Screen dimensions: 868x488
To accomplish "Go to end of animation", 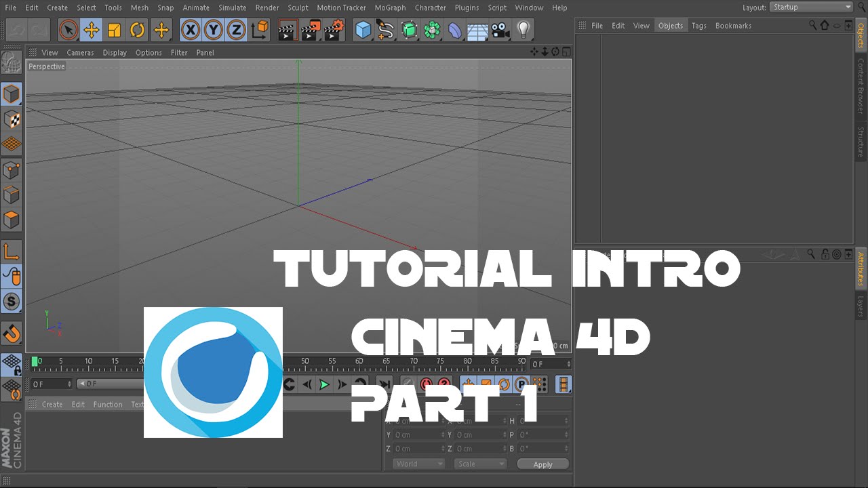I will [x=384, y=384].
